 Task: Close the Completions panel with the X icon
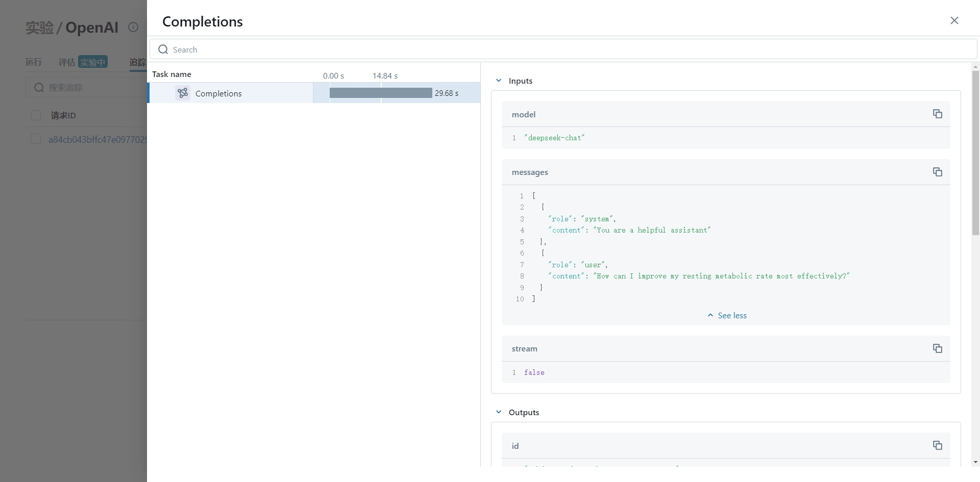tap(954, 20)
